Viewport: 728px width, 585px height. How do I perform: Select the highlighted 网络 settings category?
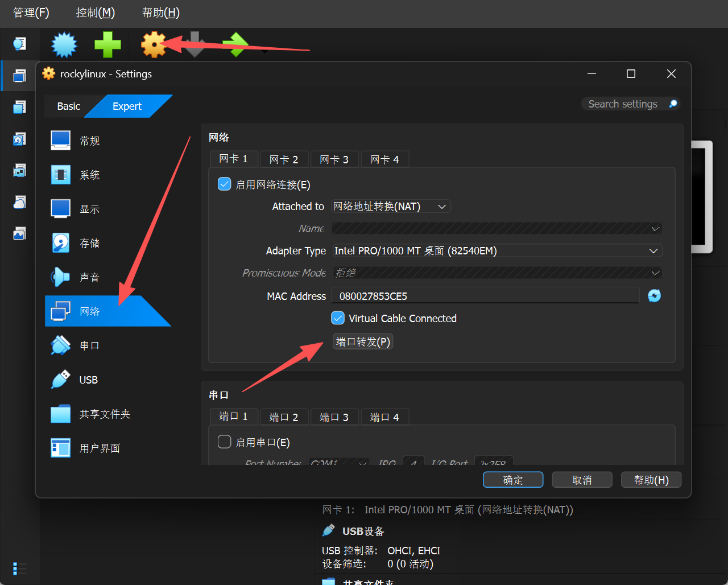pyautogui.click(x=108, y=311)
